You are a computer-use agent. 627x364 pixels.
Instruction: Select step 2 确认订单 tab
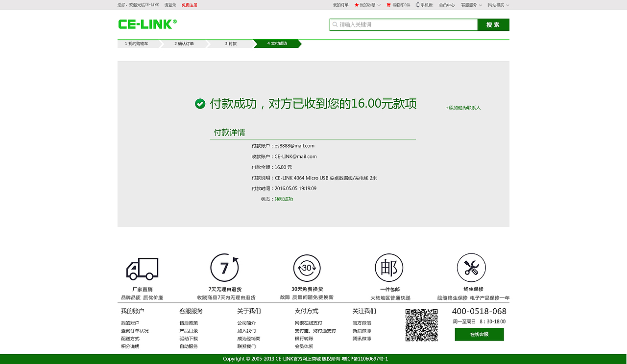185,44
